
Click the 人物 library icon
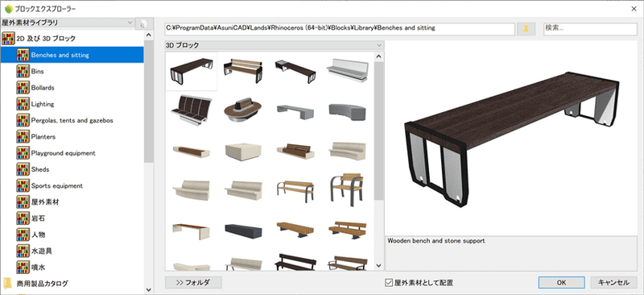pyautogui.click(x=23, y=235)
